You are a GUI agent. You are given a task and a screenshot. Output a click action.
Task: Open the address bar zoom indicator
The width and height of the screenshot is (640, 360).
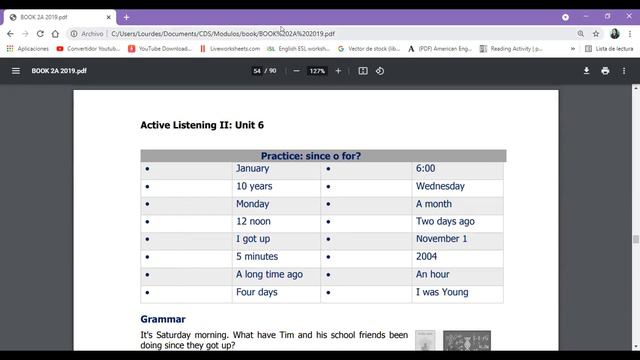(x=580, y=34)
